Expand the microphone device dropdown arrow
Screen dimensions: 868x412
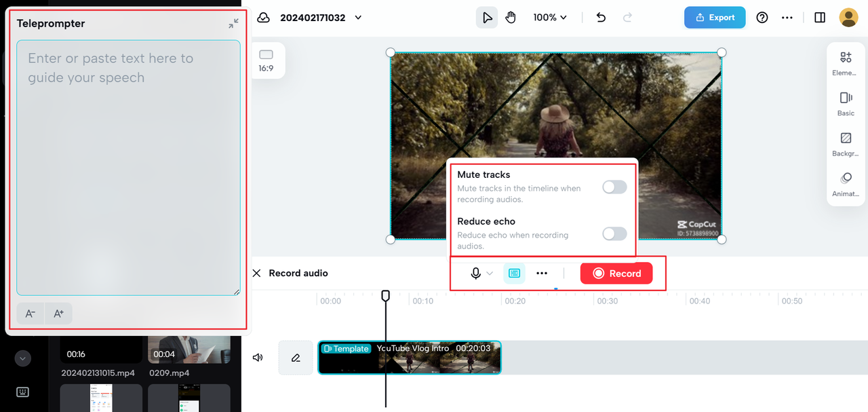(490, 273)
